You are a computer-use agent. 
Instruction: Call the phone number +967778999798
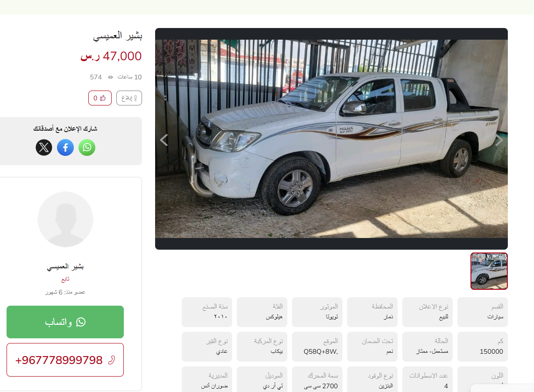click(x=65, y=360)
